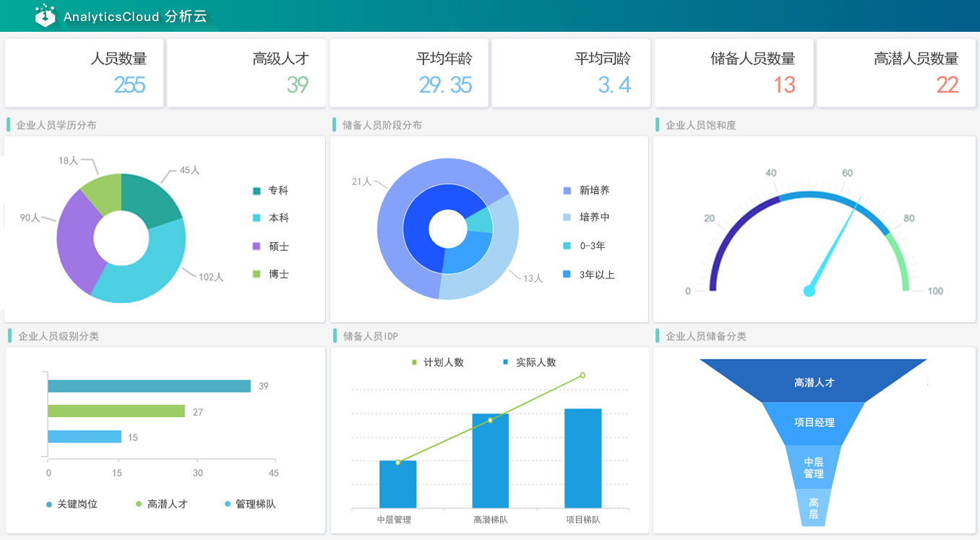
Task: Click the 企业人员饱和度 section title
Action: coord(700,125)
